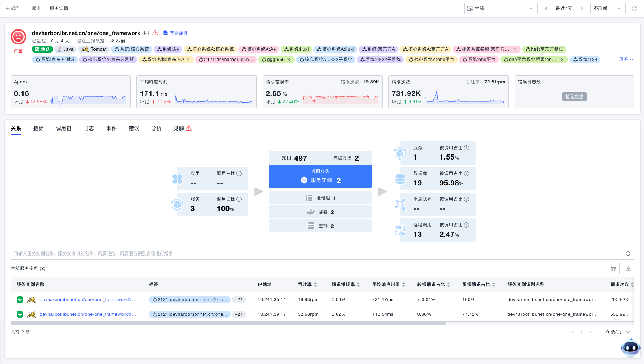Sort table by 请求错误率 column
Viewport: 644px width, 364px height.
[x=358, y=285]
